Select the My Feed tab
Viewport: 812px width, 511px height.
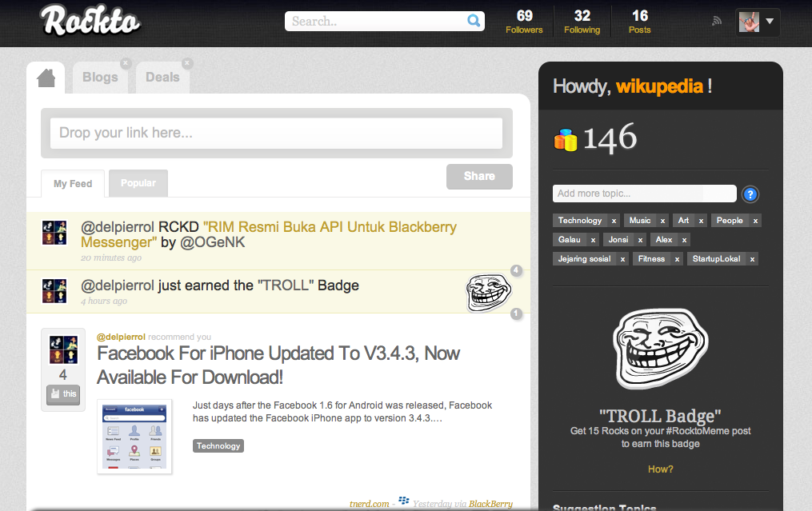point(73,184)
